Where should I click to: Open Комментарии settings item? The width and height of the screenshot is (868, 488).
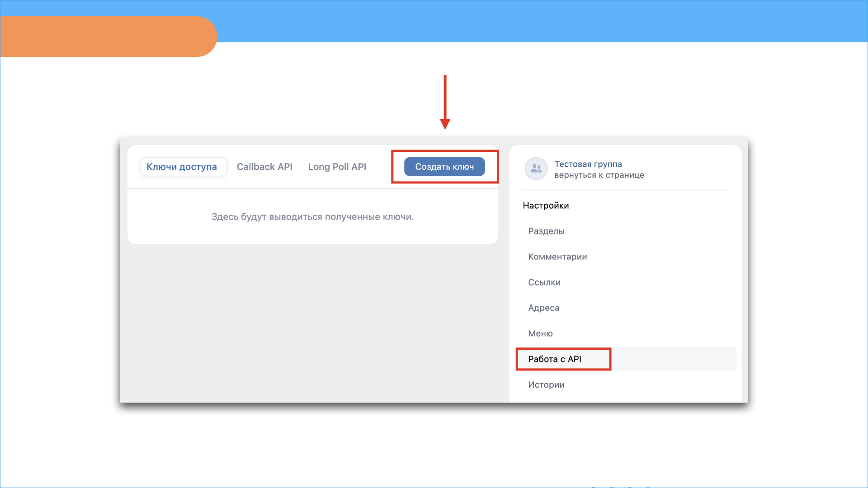(x=557, y=257)
